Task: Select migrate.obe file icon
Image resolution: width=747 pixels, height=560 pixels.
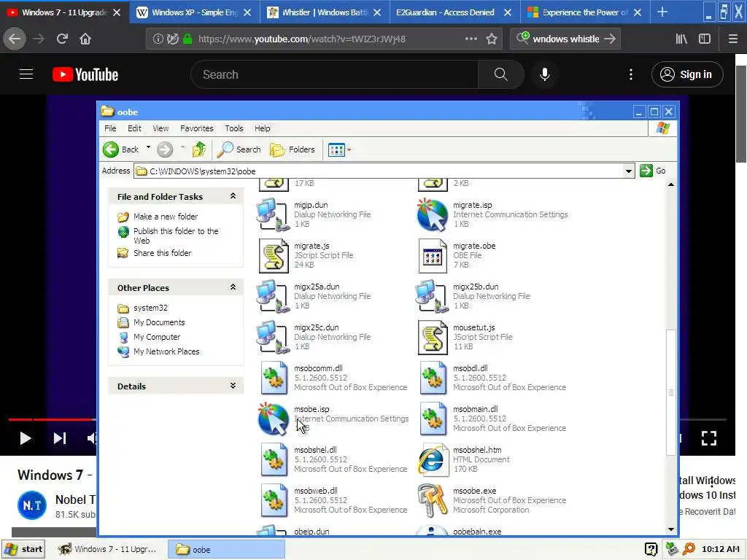Action: pos(433,256)
